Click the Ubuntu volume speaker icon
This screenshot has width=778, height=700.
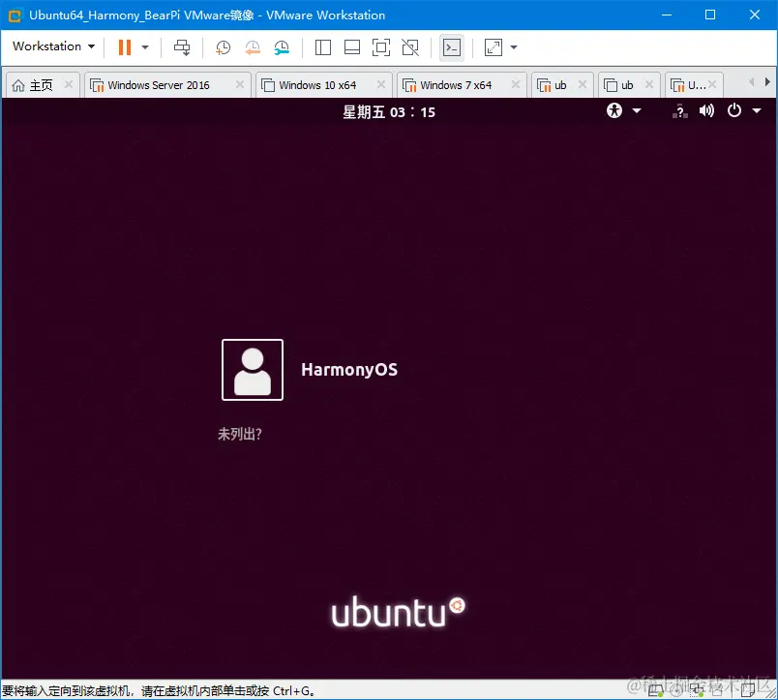pos(706,110)
